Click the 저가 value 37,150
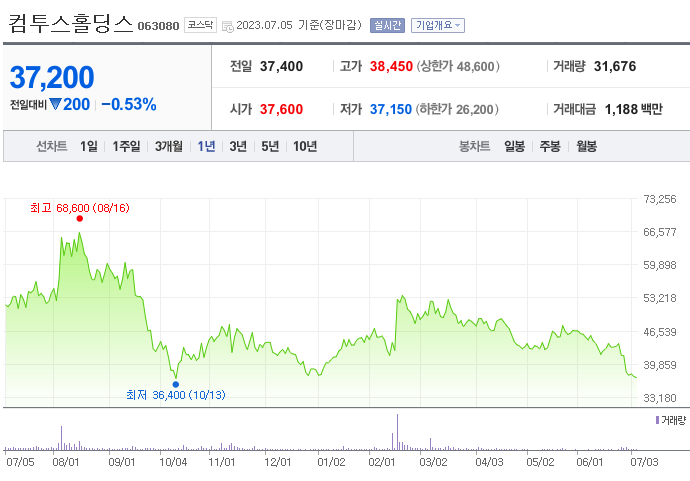Screen dimensions: 690x481 [x=391, y=109]
